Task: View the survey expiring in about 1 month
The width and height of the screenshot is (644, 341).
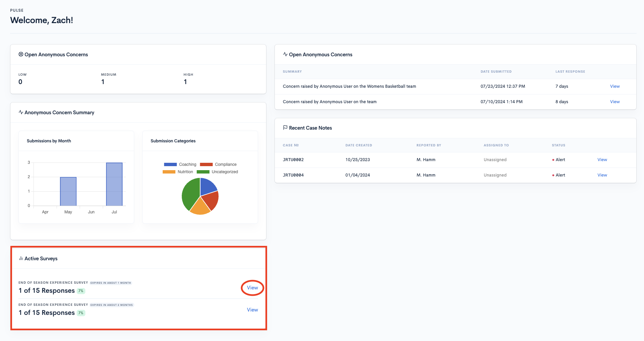Action: tap(252, 288)
